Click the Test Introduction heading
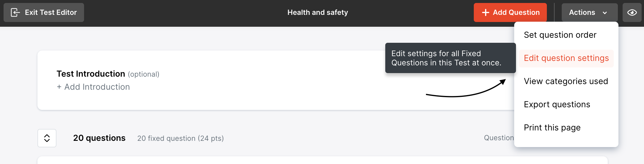The width and height of the screenshot is (644, 164). click(91, 74)
